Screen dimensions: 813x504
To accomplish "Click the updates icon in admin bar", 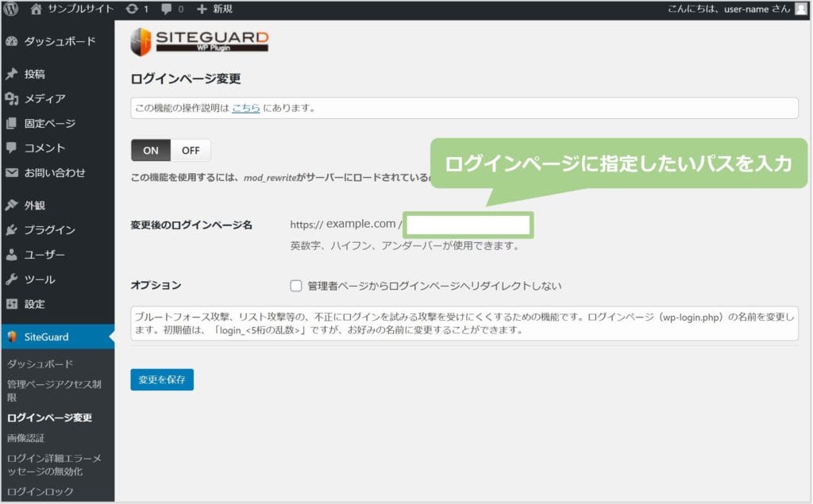I will point(131,10).
